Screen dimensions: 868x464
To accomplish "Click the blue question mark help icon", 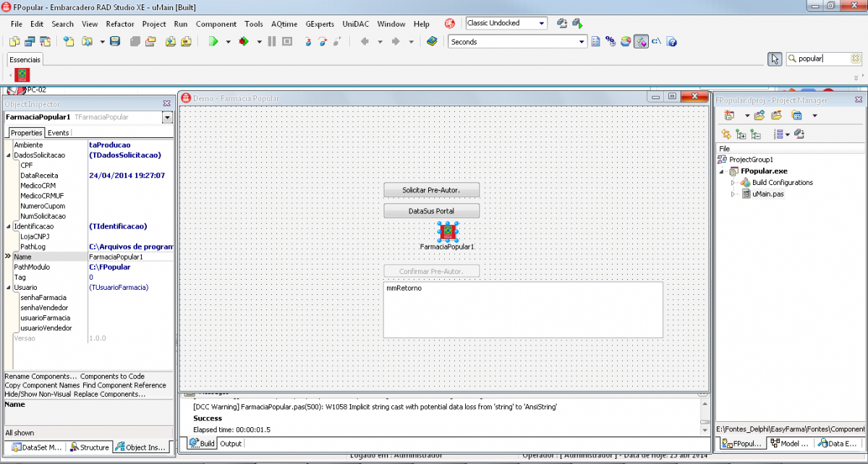I will [672, 42].
